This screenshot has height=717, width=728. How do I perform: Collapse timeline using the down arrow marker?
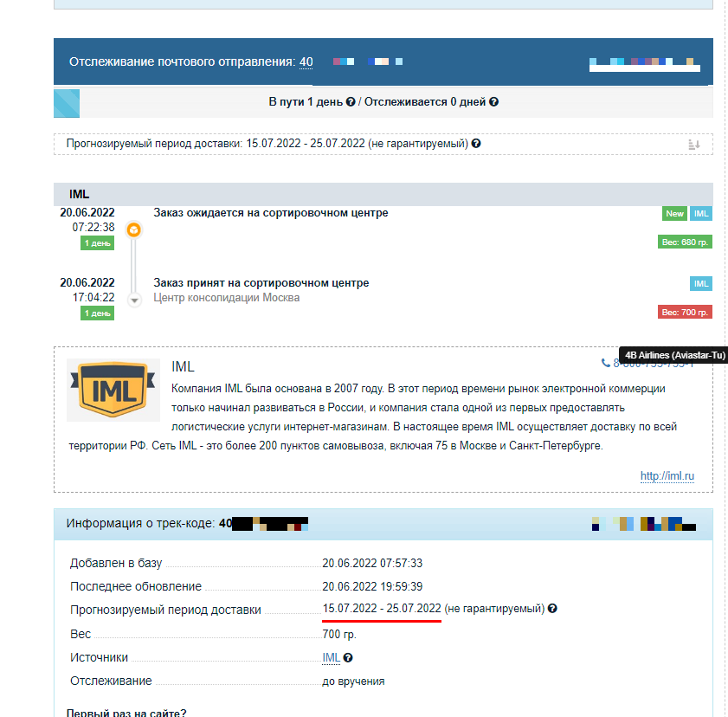pos(134,300)
